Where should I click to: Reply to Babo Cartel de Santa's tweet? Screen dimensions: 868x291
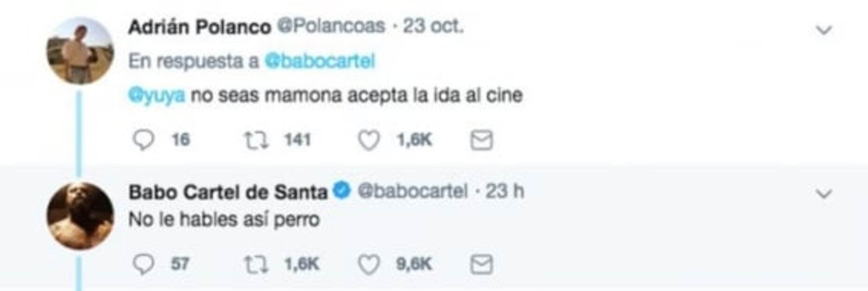tap(144, 264)
